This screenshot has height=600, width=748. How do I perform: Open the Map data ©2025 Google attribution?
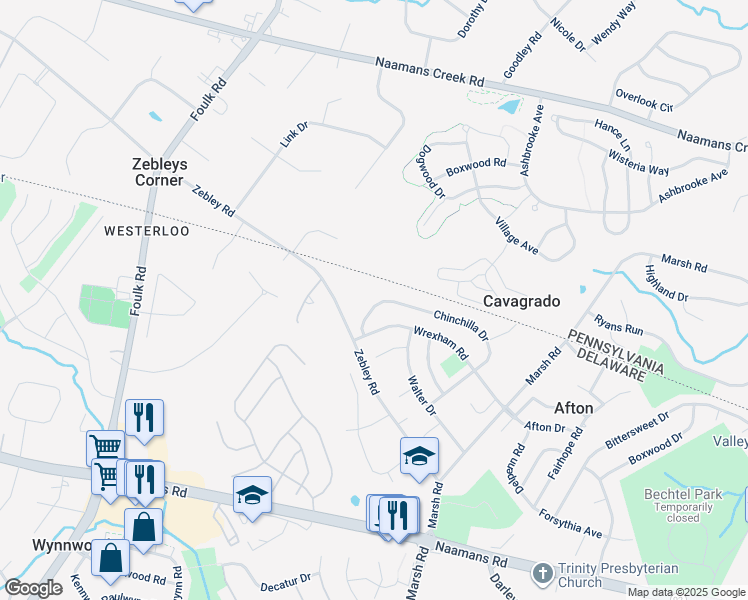point(687,592)
